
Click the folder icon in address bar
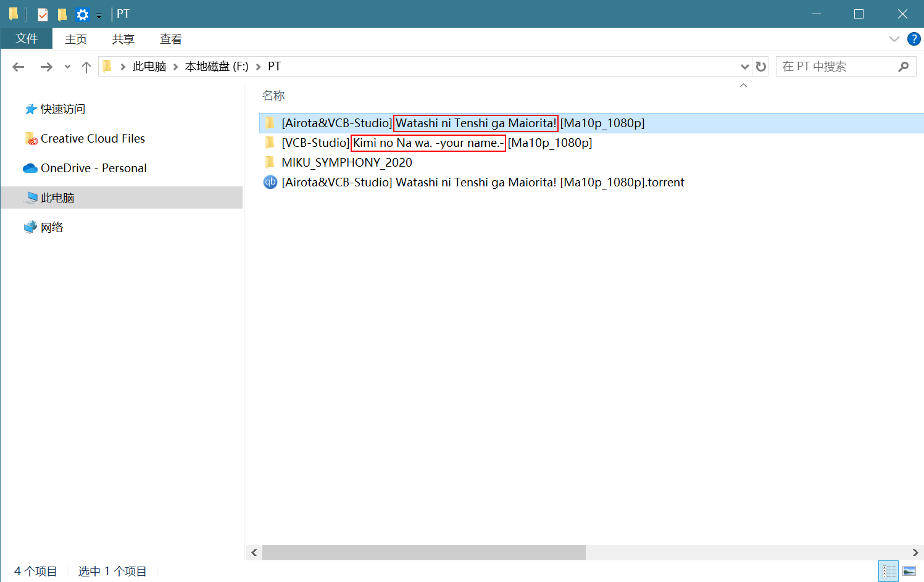[x=107, y=66]
